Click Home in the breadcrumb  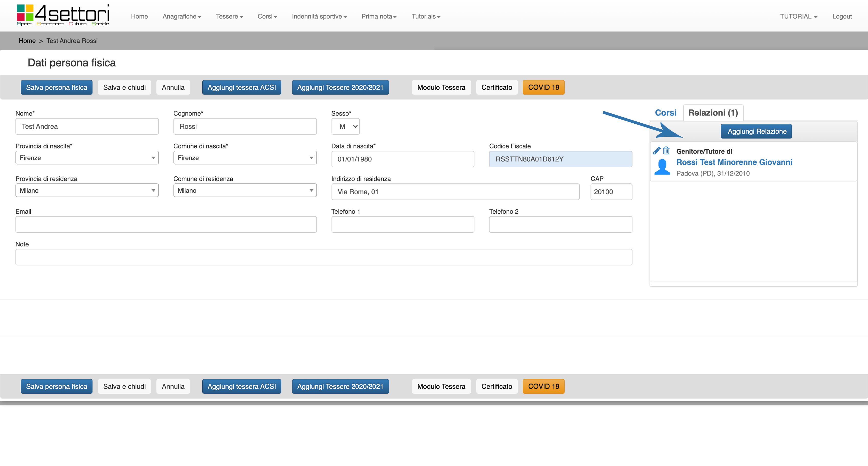[x=27, y=41]
